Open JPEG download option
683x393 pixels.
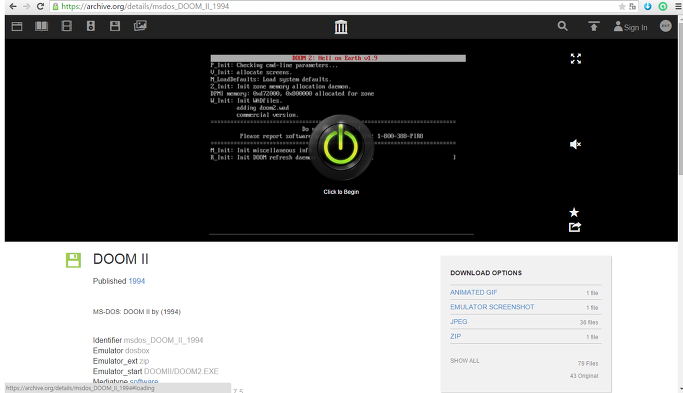coord(459,322)
